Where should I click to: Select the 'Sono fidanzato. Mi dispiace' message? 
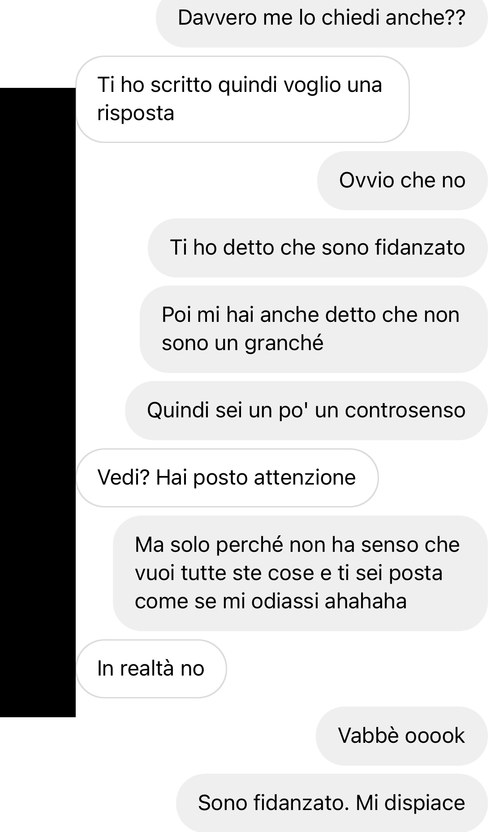(x=332, y=803)
